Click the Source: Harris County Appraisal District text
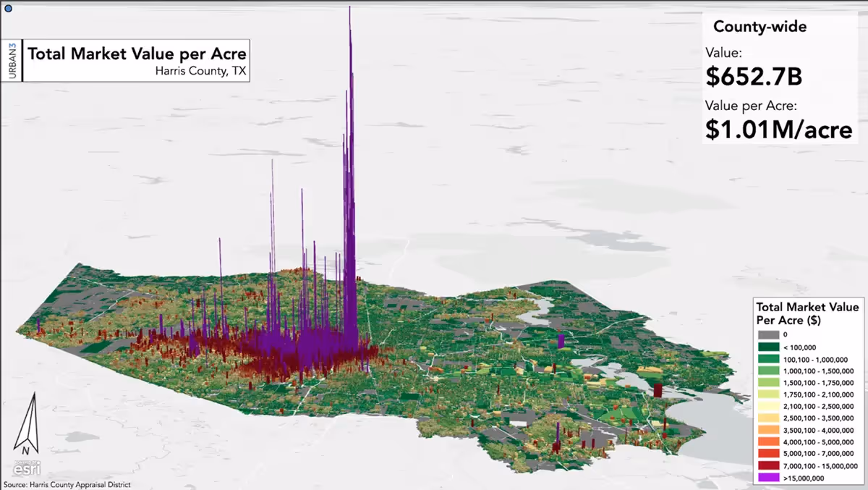 click(x=67, y=485)
